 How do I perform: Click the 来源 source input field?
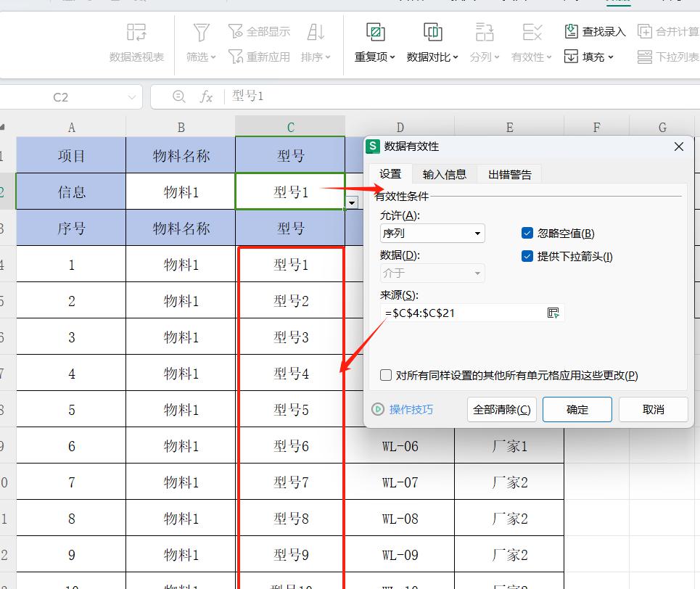463,313
